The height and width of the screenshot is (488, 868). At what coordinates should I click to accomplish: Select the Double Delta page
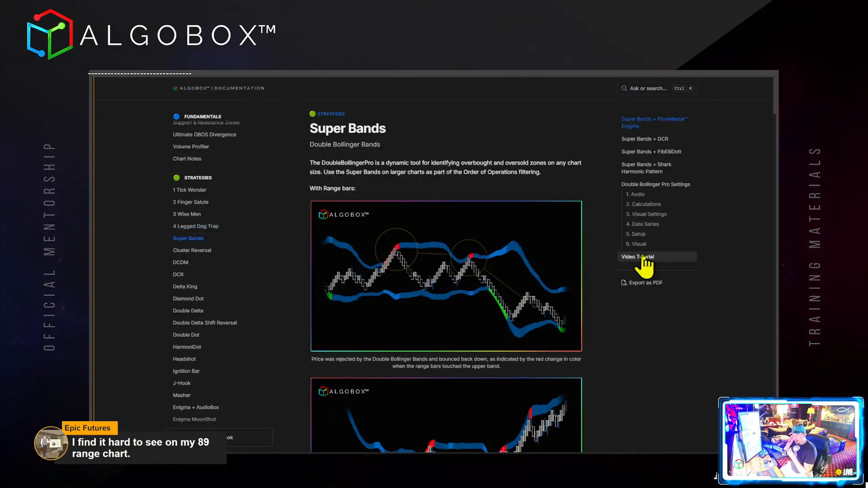click(188, 311)
